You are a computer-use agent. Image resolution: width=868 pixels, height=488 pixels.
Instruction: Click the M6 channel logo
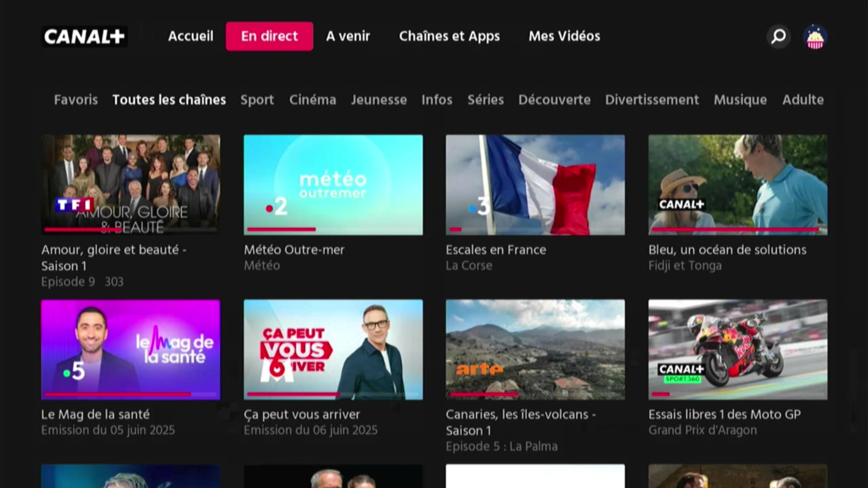tap(277, 370)
